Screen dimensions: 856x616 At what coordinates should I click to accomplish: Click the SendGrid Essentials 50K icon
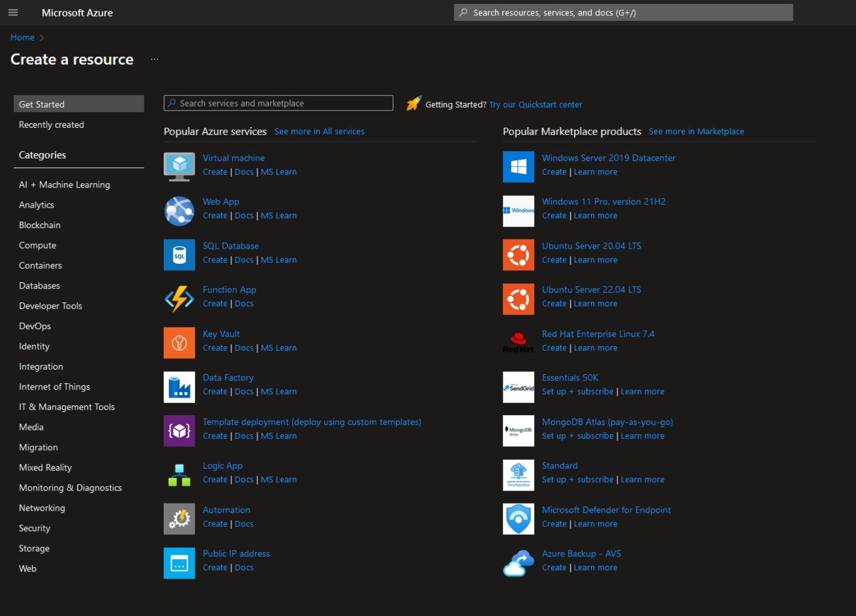pos(518,387)
